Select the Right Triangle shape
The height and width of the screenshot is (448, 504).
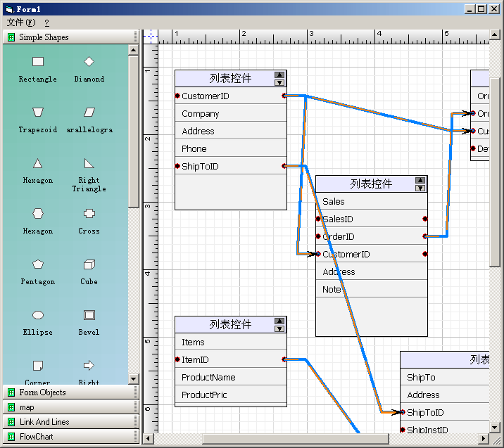[x=89, y=163]
